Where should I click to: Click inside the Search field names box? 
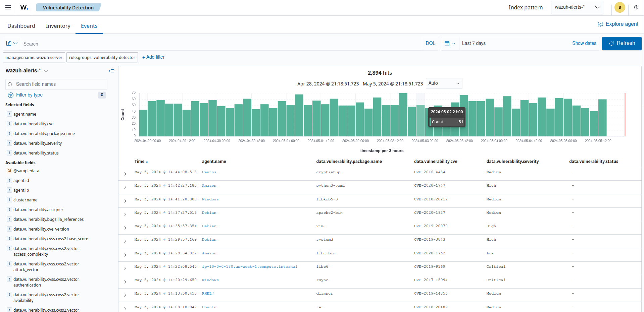tap(56, 84)
